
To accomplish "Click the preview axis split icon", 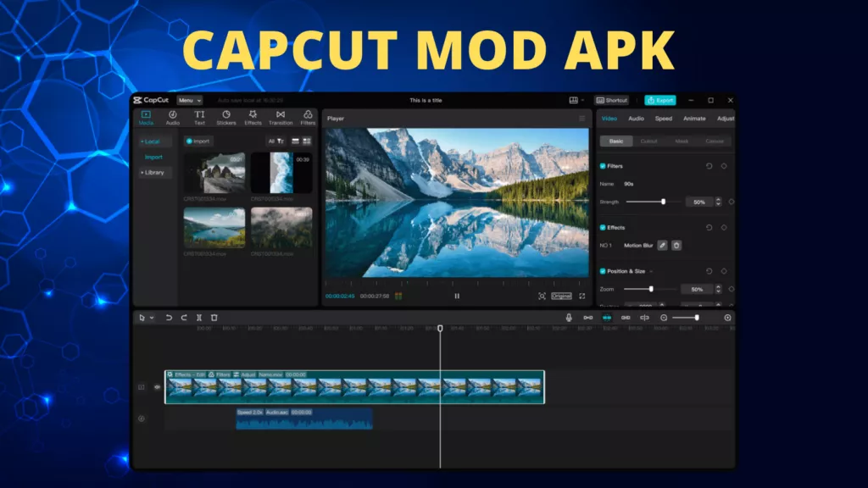I will coord(644,318).
